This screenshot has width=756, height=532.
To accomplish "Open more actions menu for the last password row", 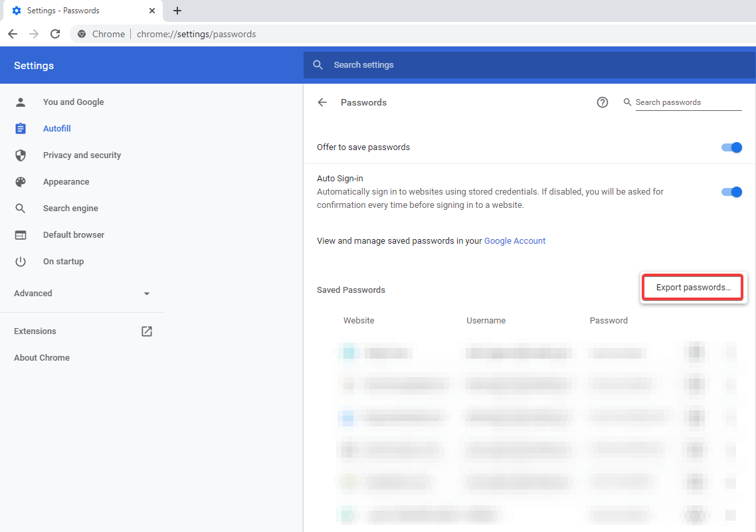I will click(731, 515).
